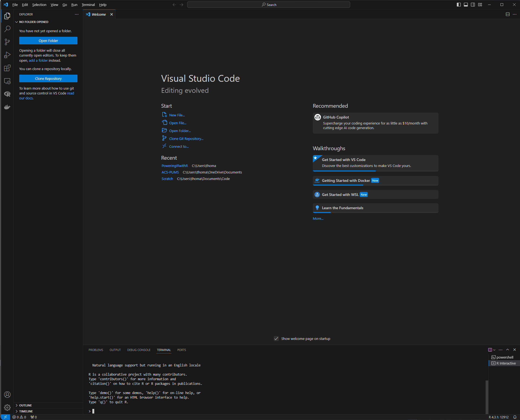This screenshot has width=520, height=420.
Task: Click the New File link
Action: coord(177,115)
